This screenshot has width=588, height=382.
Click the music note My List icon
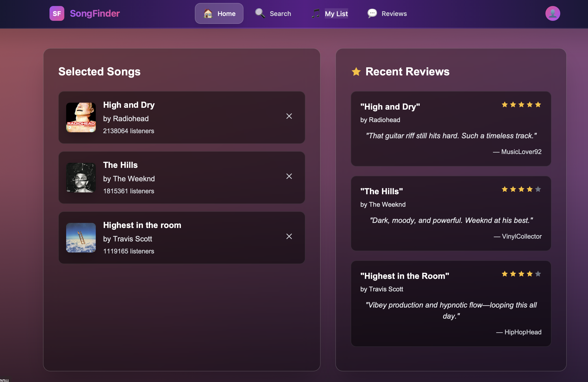click(x=316, y=13)
